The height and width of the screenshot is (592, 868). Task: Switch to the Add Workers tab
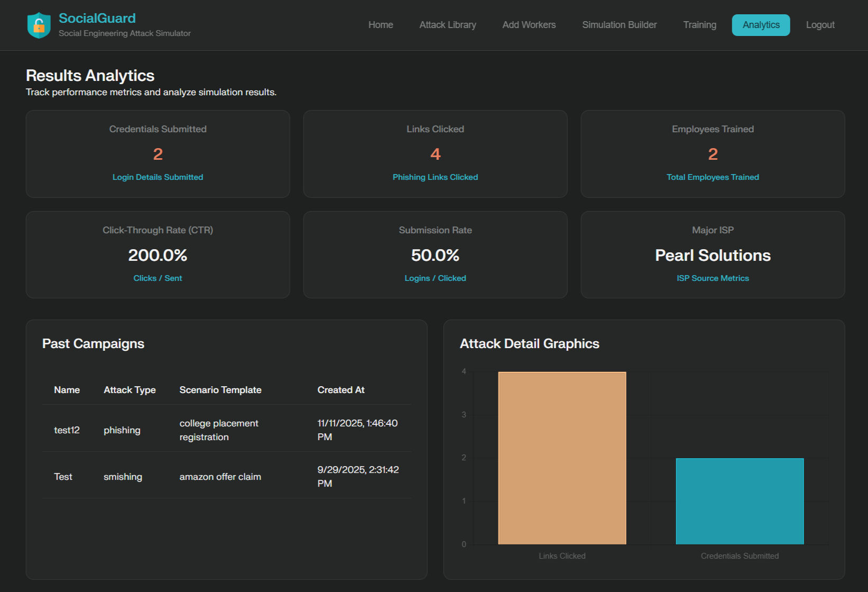click(x=529, y=24)
